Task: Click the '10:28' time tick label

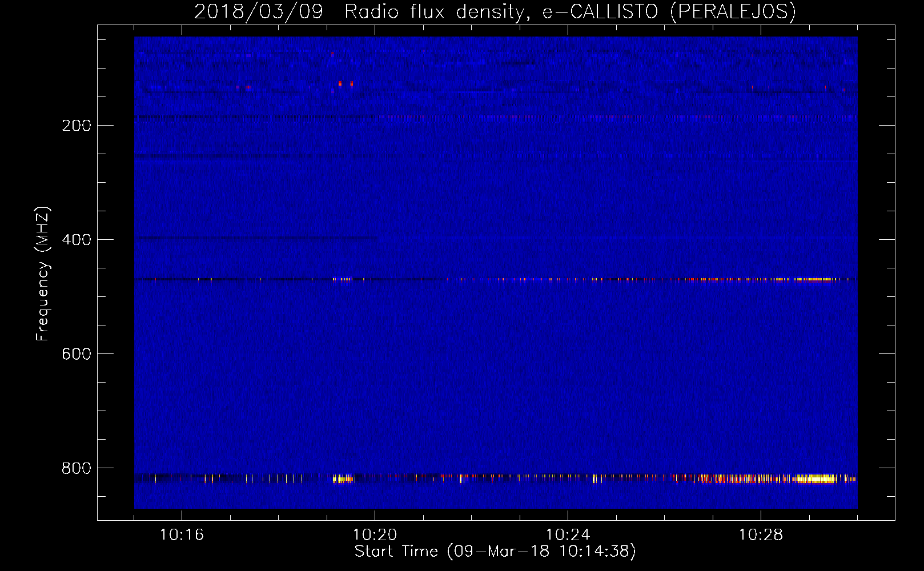Action: [761, 535]
